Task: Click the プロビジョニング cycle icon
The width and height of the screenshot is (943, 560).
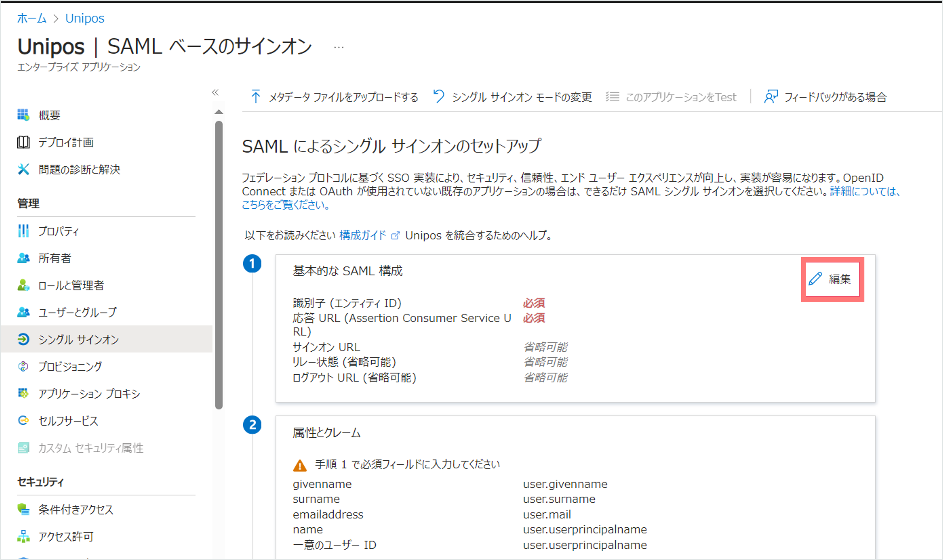Action: (23, 366)
